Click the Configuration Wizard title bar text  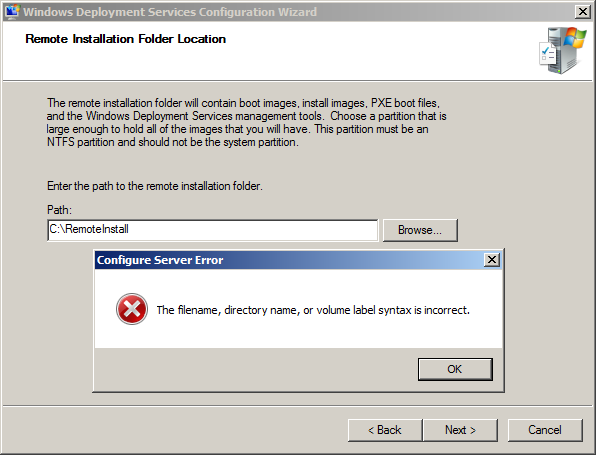click(x=170, y=12)
